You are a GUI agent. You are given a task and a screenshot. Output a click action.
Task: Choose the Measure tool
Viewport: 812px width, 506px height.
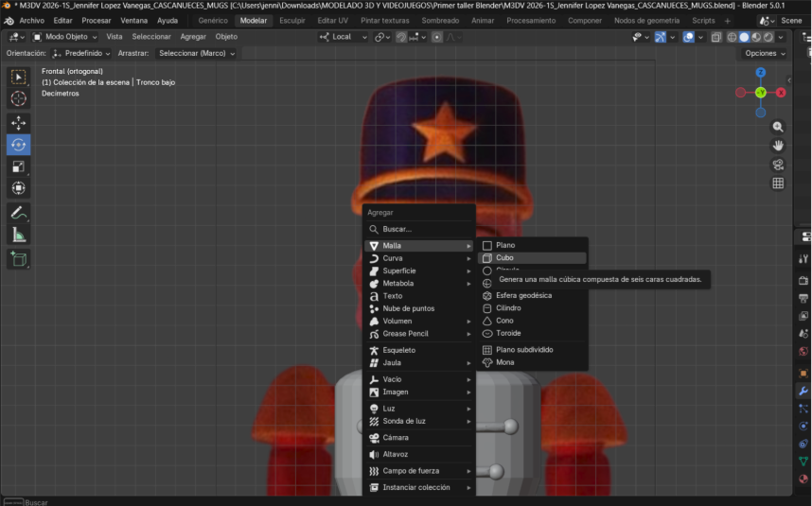[x=18, y=235]
